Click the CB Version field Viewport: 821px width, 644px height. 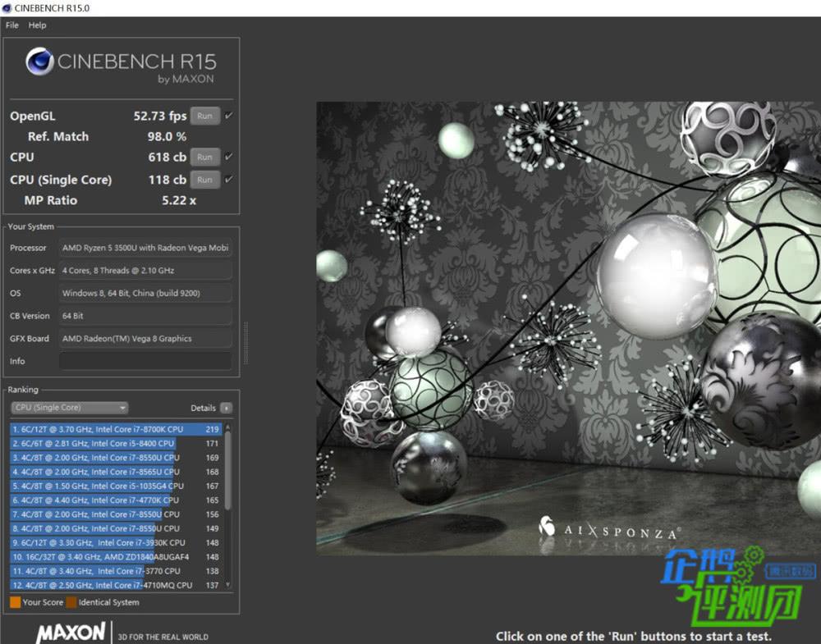click(x=145, y=316)
